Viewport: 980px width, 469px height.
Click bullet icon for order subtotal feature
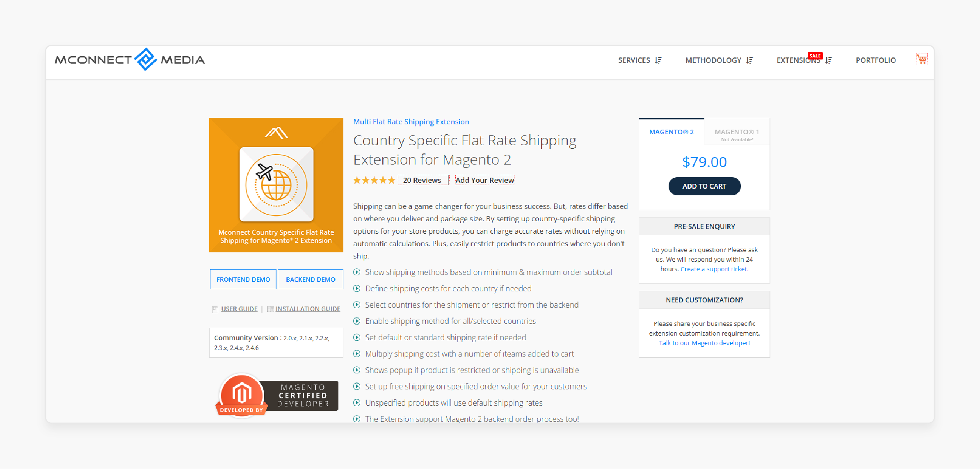coord(357,272)
